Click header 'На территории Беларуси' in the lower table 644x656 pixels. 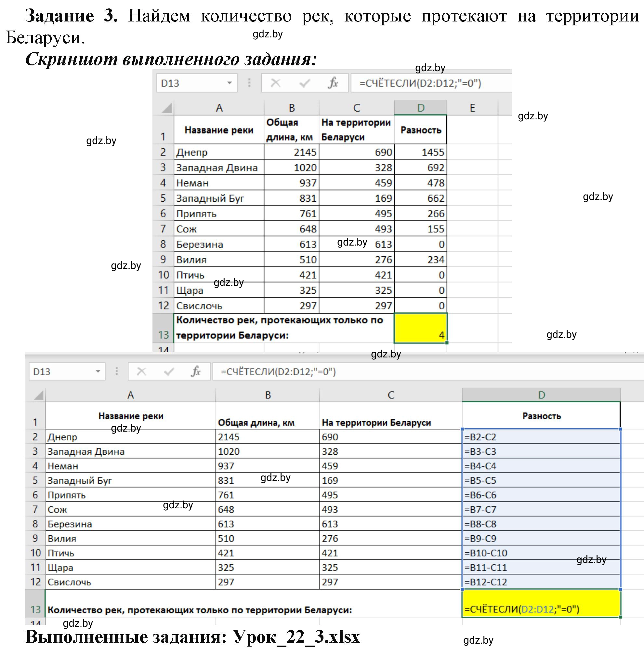[391, 416]
